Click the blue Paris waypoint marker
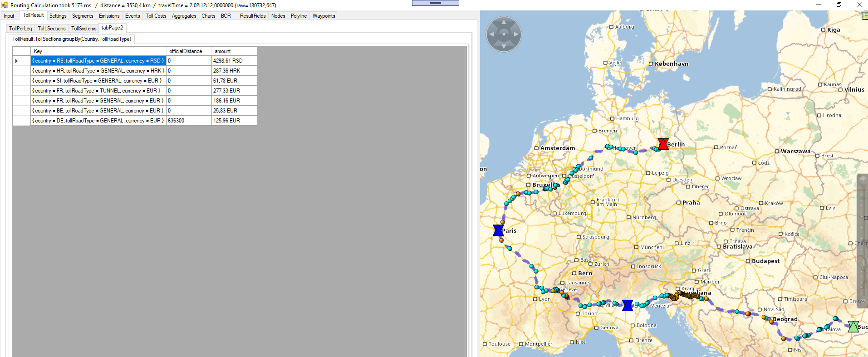The height and width of the screenshot is (357, 868). (x=498, y=230)
